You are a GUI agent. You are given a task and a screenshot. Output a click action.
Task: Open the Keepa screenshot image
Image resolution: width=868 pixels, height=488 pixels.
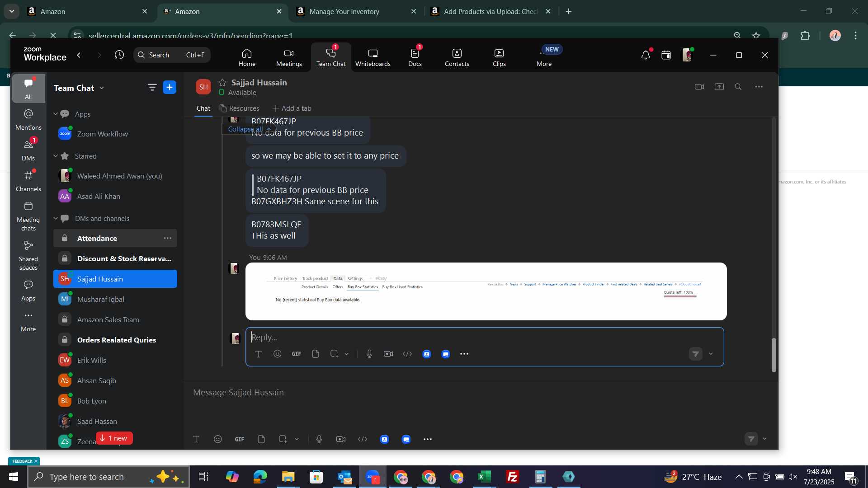click(x=486, y=291)
